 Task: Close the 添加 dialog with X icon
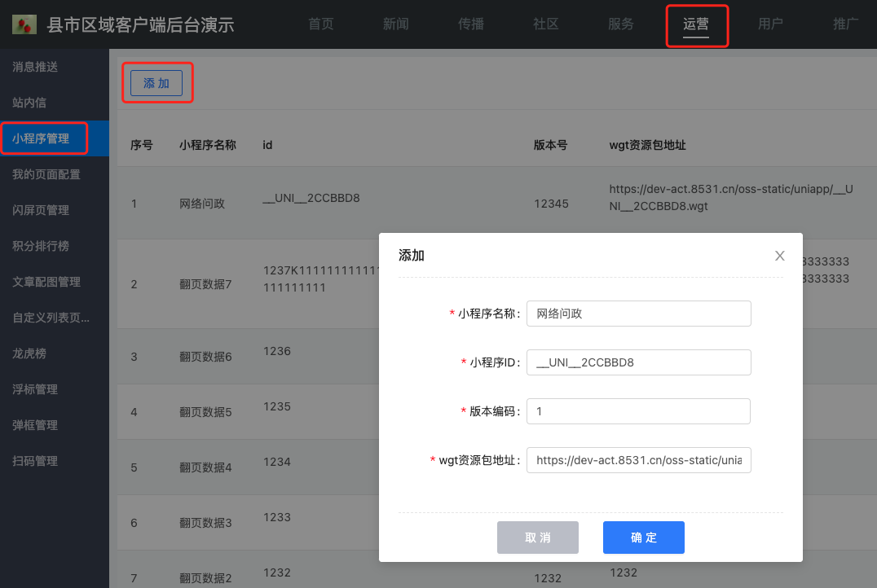779,256
